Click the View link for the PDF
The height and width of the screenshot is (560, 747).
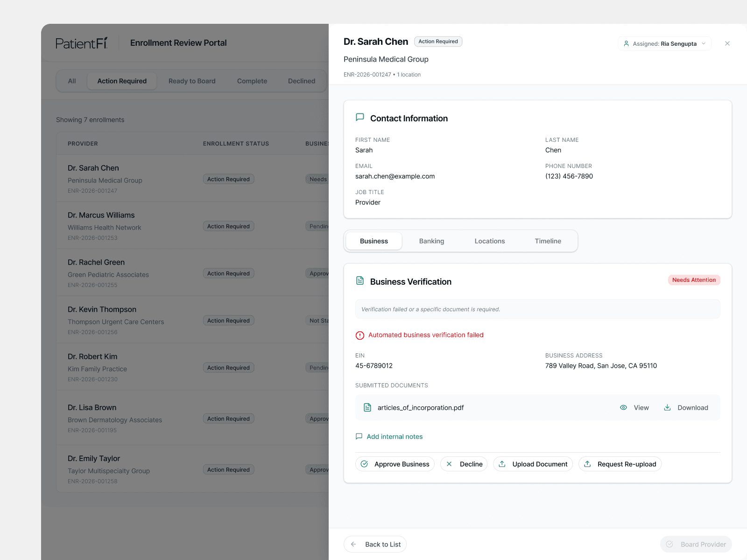click(634, 407)
